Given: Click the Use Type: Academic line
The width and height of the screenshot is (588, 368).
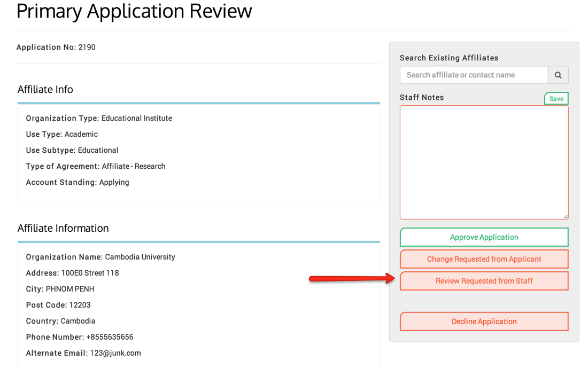Looking at the screenshot, I should tap(62, 134).
